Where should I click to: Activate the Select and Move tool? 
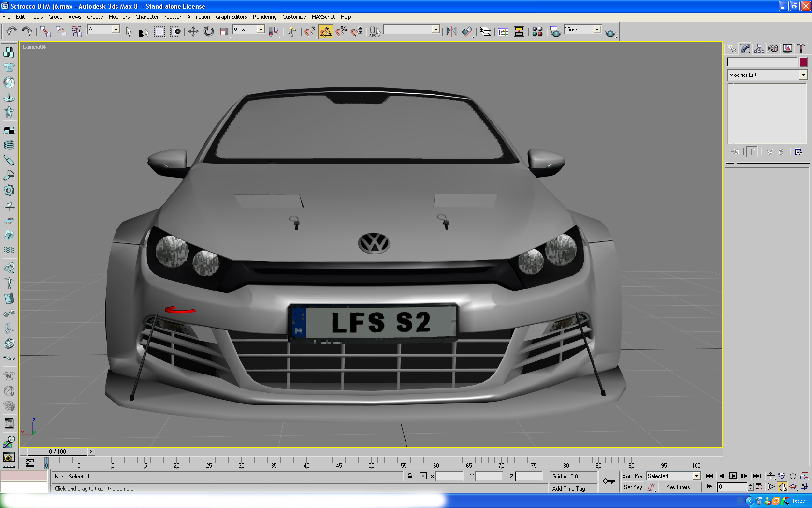coord(193,31)
